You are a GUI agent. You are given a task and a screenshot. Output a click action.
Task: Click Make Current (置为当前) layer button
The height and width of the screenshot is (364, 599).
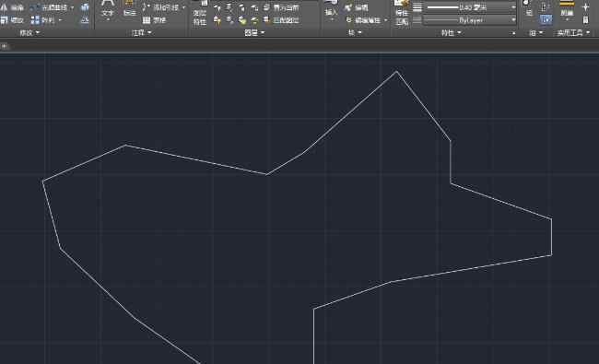[282, 7]
